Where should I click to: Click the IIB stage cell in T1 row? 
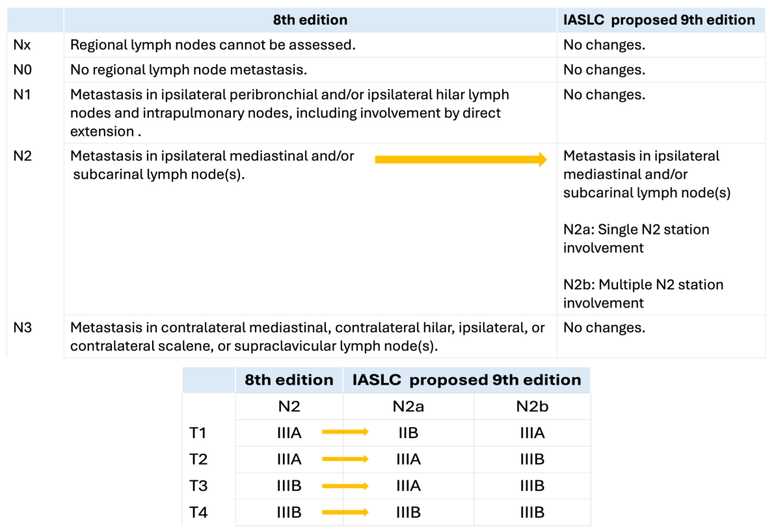click(x=408, y=433)
